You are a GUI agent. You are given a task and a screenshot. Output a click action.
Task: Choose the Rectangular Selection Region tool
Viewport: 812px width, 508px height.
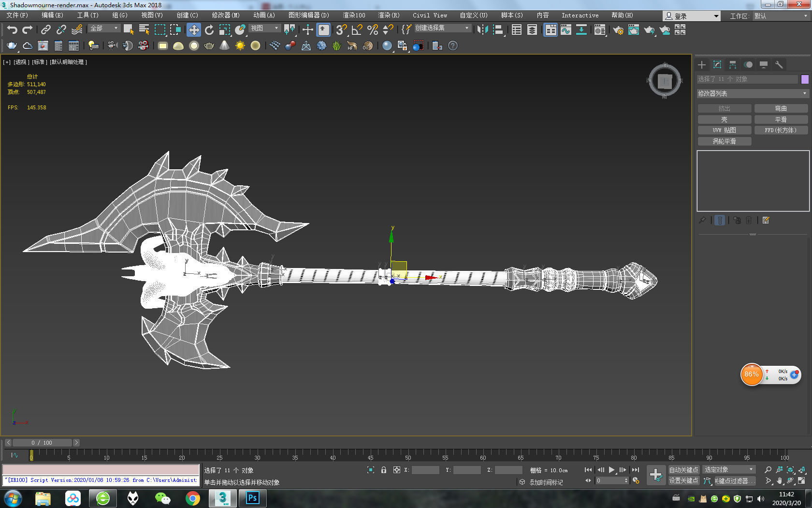[159, 30]
